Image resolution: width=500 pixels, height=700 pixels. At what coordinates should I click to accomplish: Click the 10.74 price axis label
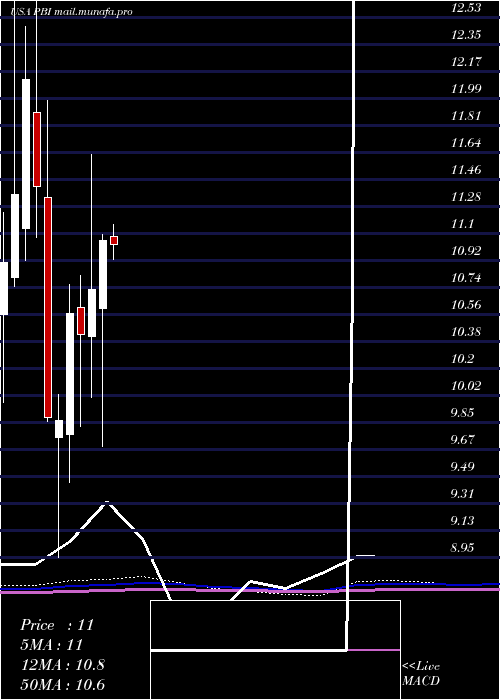tap(466, 278)
